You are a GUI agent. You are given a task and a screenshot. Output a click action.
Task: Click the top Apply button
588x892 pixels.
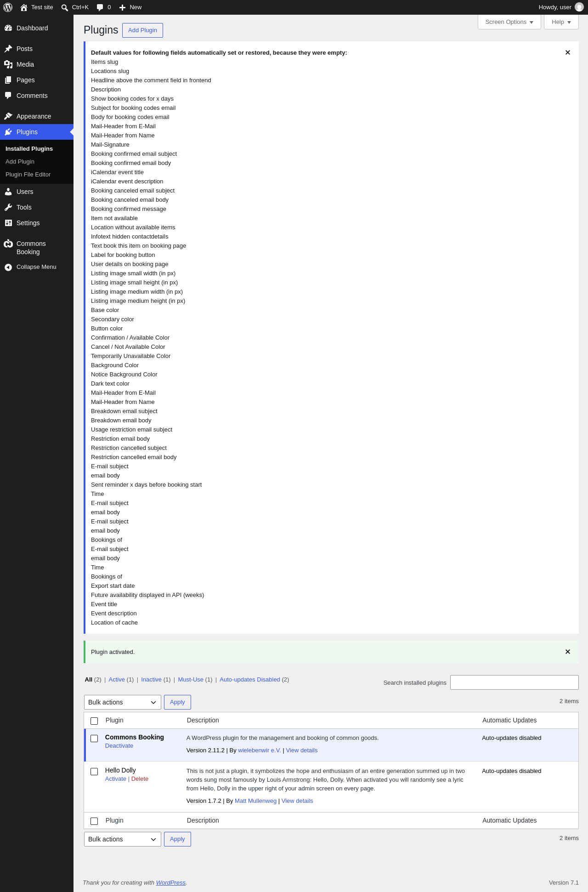coord(177,702)
